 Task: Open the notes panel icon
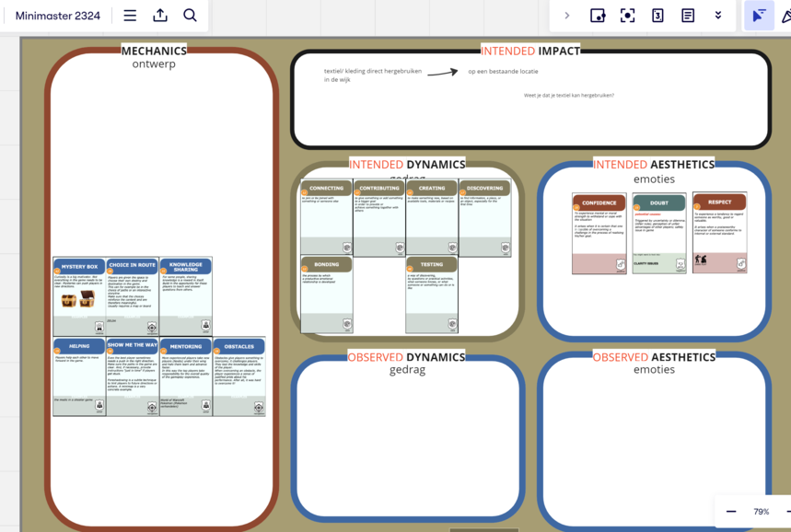pyautogui.click(x=688, y=16)
